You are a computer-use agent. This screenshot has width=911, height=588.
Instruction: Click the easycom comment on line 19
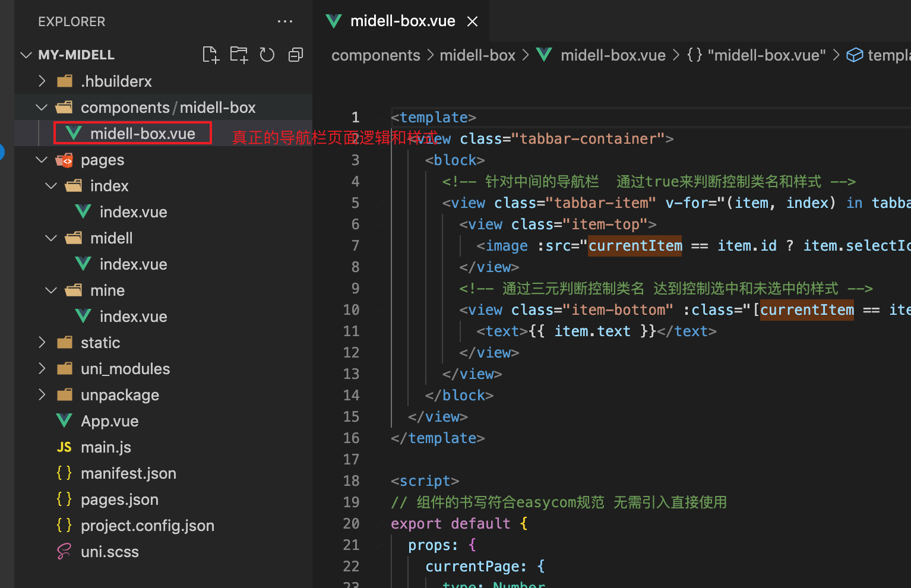click(559, 502)
